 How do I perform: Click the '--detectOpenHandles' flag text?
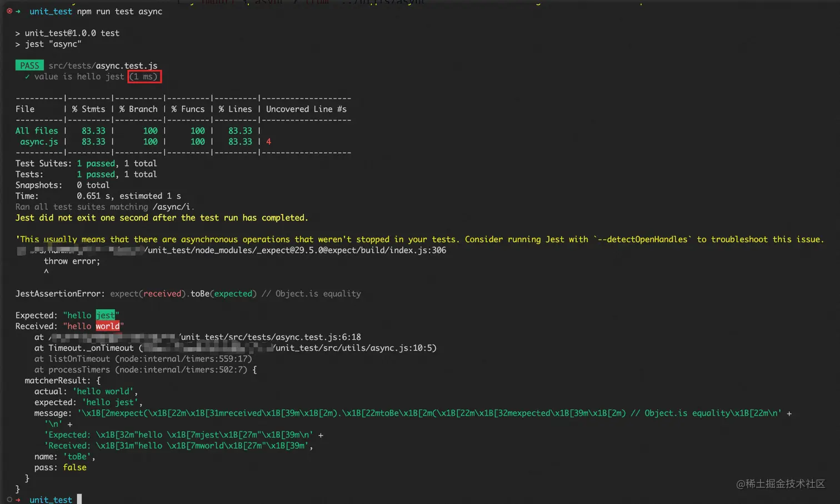tap(643, 239)
